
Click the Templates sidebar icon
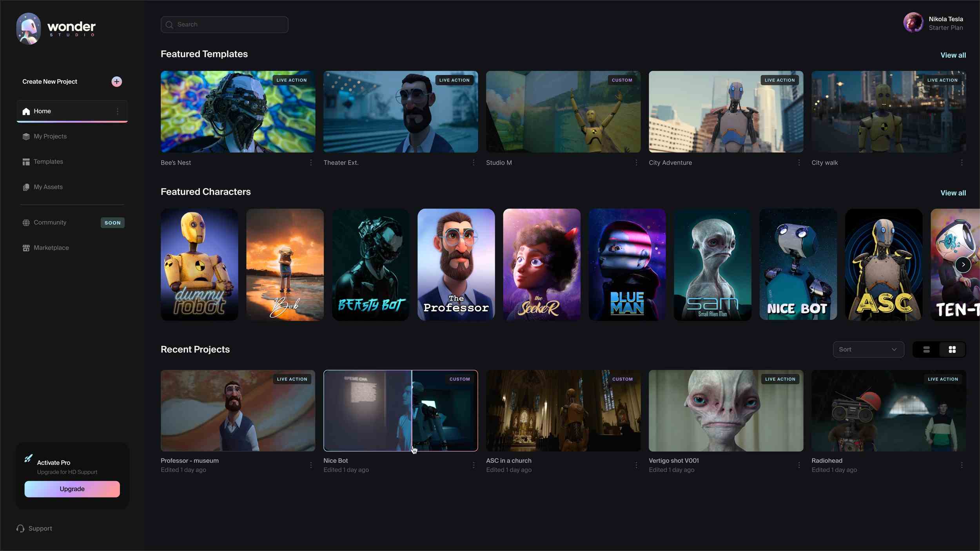click(x=25, y=162)
